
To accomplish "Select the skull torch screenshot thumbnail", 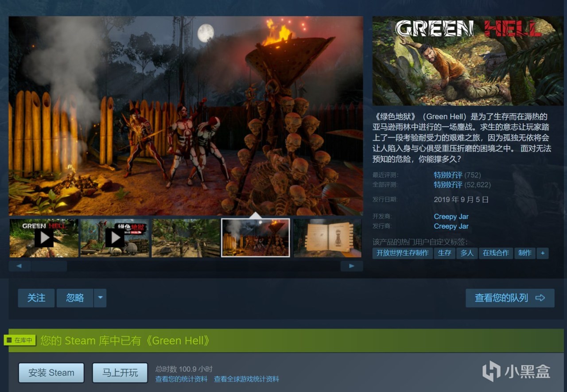I will 256,238.
